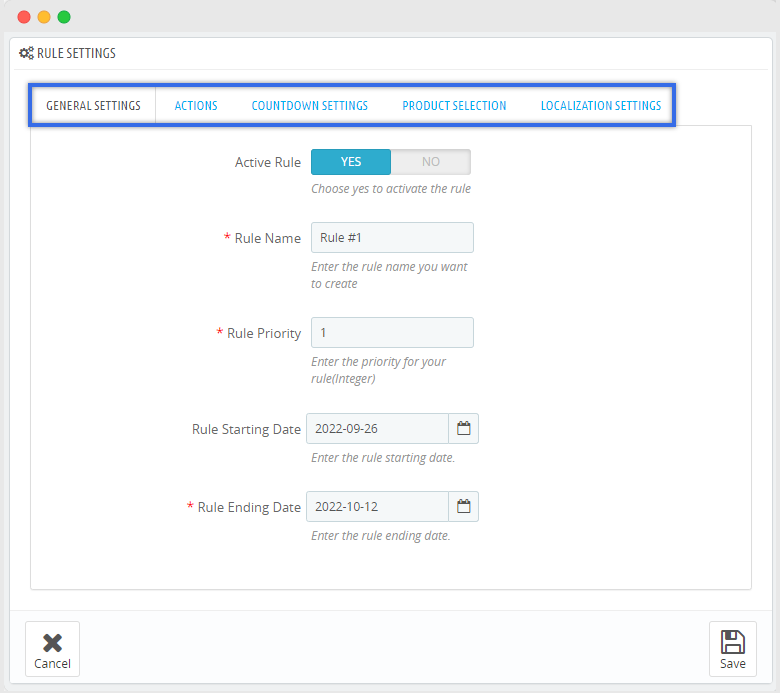780x693 pixels.
Task: Click the 'Rule Priority' label
Action: (x=264, y=333)
